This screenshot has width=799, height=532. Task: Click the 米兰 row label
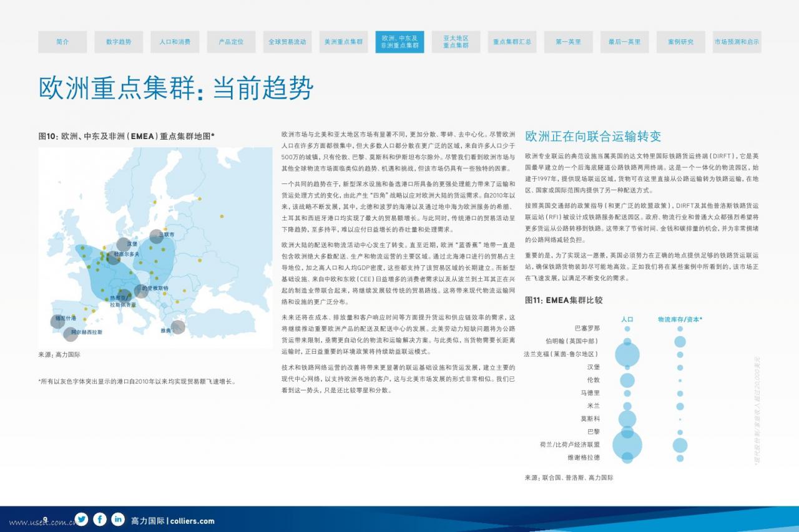pyautogui.click(x=594, y=406)
